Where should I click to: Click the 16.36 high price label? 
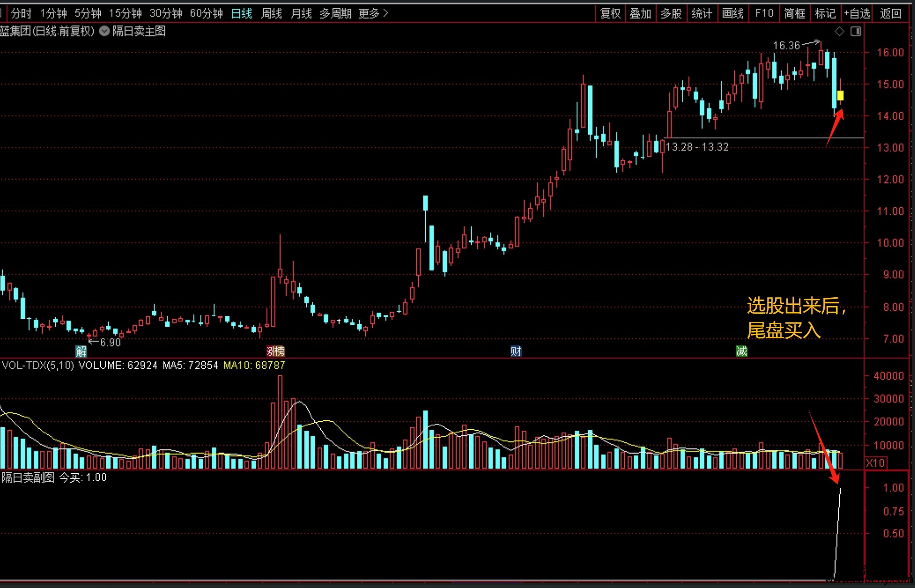click(786, 45)
